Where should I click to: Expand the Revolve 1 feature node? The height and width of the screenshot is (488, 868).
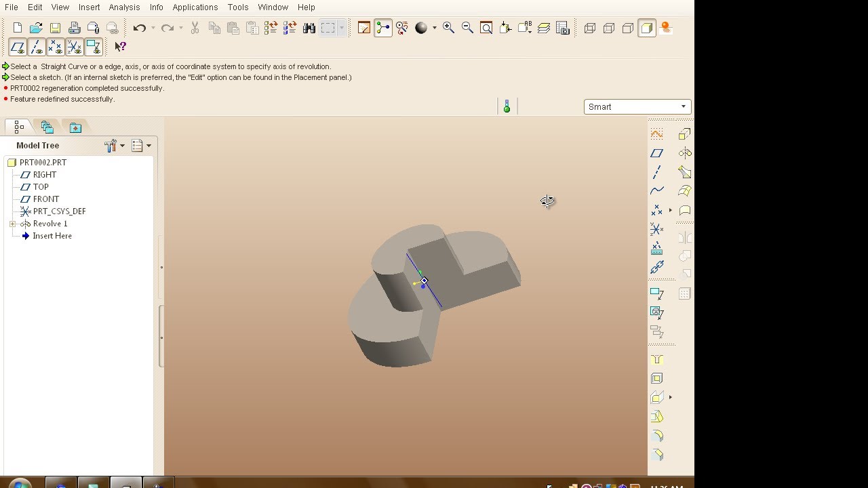coord(12,224)
